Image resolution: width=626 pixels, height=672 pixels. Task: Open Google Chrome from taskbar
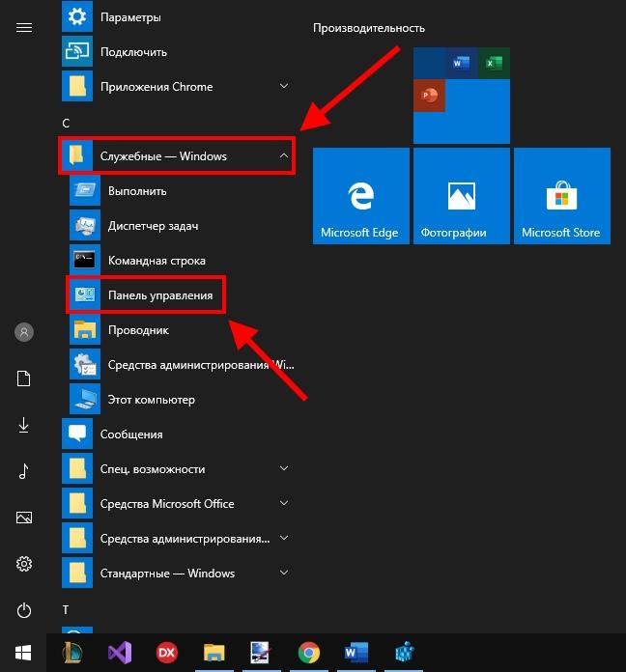tap(309, 653)
